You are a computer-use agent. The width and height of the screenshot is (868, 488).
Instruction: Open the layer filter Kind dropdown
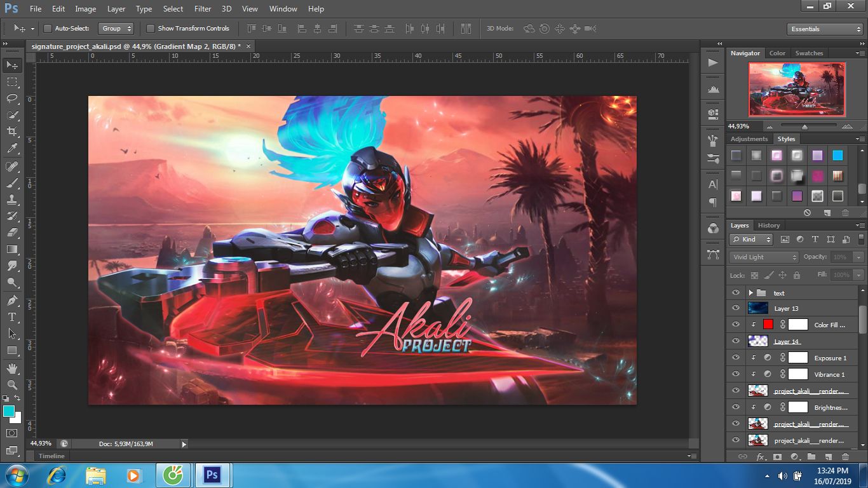(x=751, y=240)
